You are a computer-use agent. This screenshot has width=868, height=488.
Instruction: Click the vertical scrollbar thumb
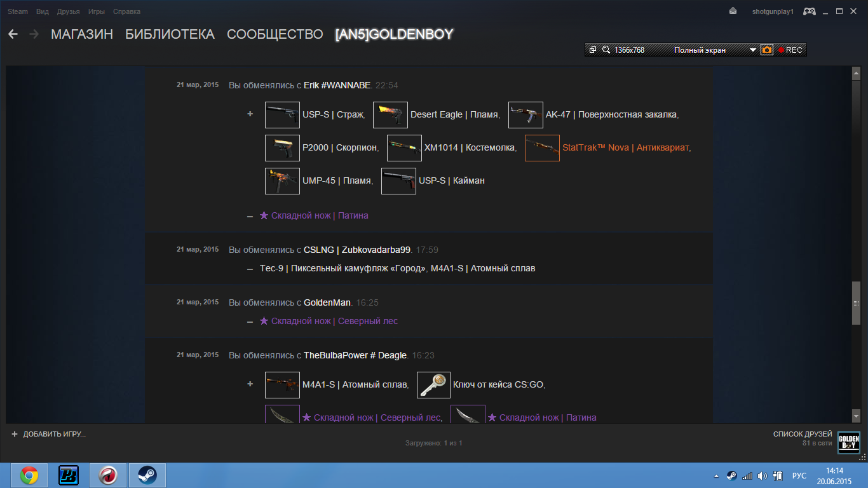pos(856,303)
